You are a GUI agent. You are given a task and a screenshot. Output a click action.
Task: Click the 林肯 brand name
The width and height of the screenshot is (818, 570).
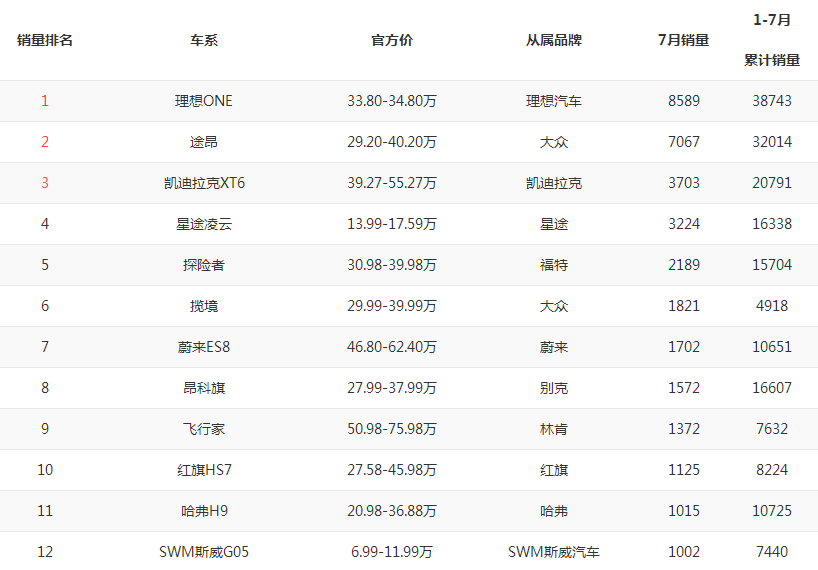click(x=554, y=429)
